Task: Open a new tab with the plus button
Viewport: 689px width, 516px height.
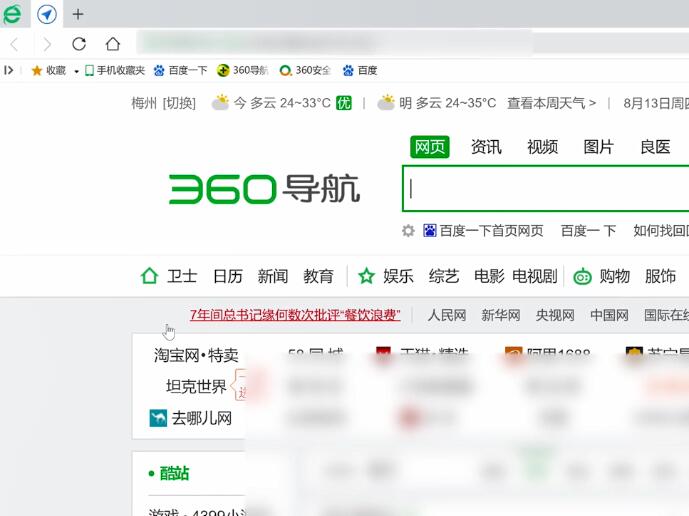Action: pos(78,15)
